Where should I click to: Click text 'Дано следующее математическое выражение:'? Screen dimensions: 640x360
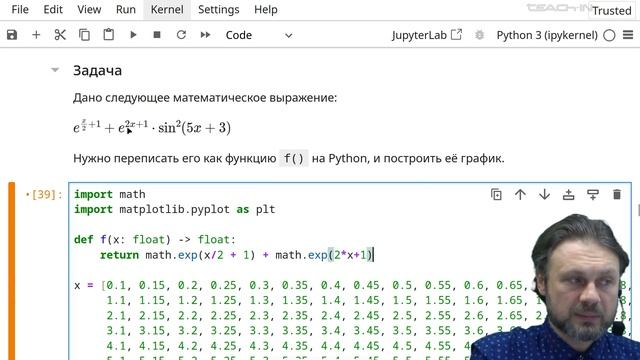pyautogui.click(x=205, y=98)
